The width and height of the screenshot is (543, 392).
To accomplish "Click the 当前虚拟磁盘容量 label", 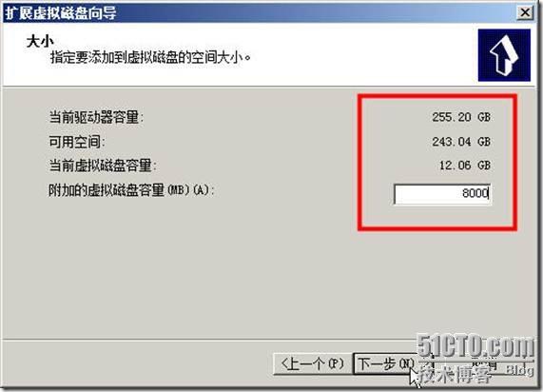I will (x=103, y=166).
